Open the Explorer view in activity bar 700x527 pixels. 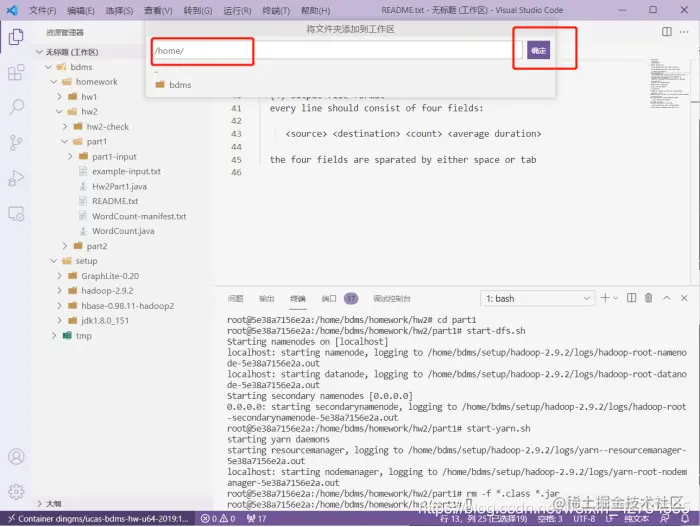point(16,37)
